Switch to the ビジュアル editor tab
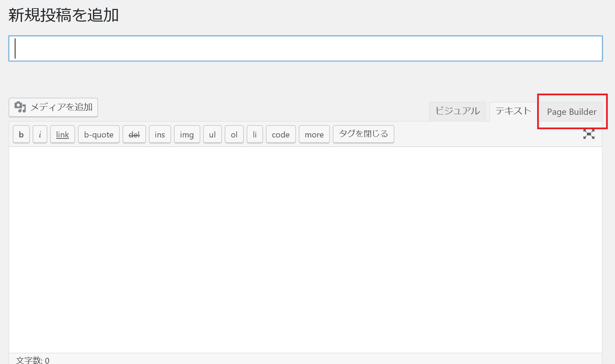 (x=458, y=111)
